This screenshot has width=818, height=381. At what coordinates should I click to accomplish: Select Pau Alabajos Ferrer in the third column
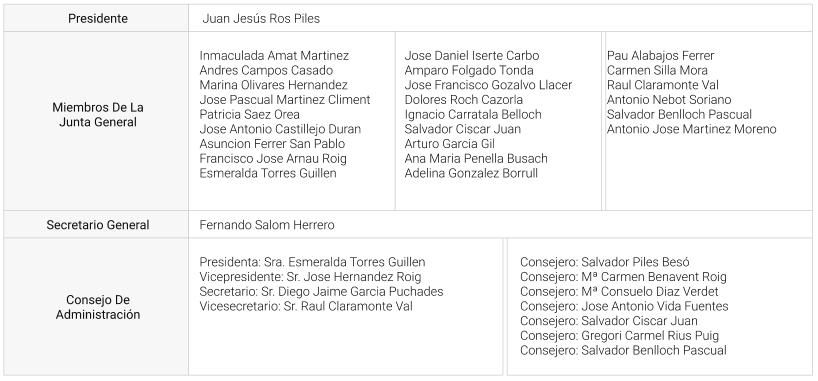(660, 56)
